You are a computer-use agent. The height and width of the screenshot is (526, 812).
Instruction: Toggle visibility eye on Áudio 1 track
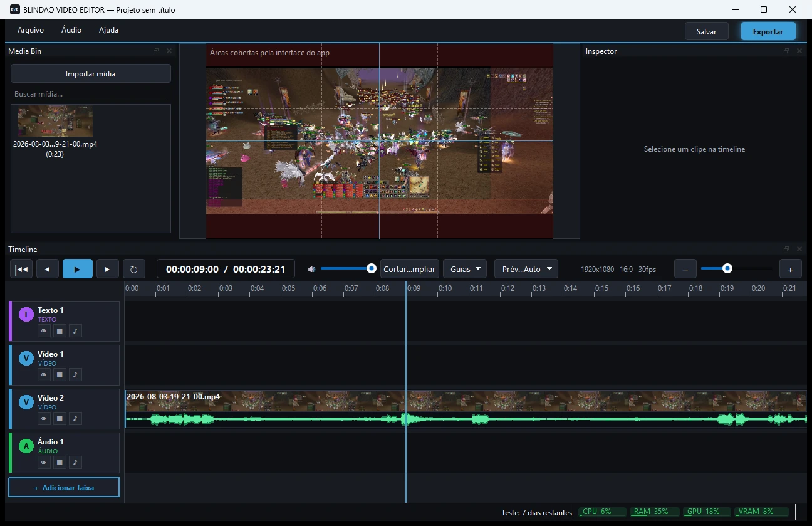pos(44,463)
